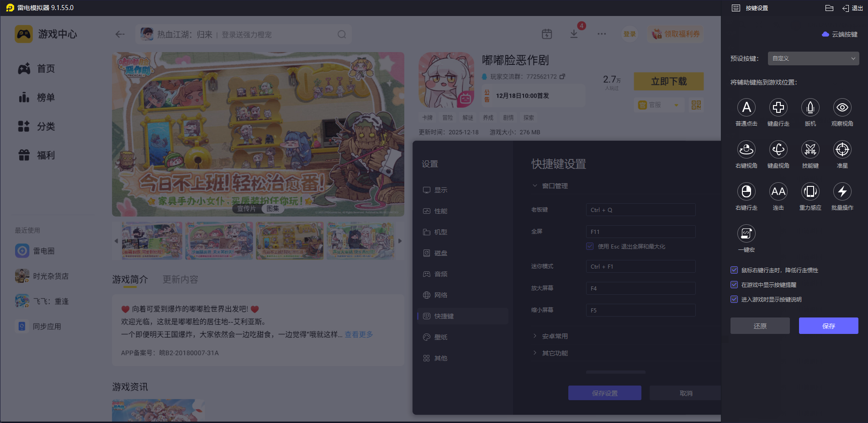The height and width of the screenshot is (423, 868).
Task: Toggle 进入游戏时显示按键说明 checkbox
Action: coord(734,299)
